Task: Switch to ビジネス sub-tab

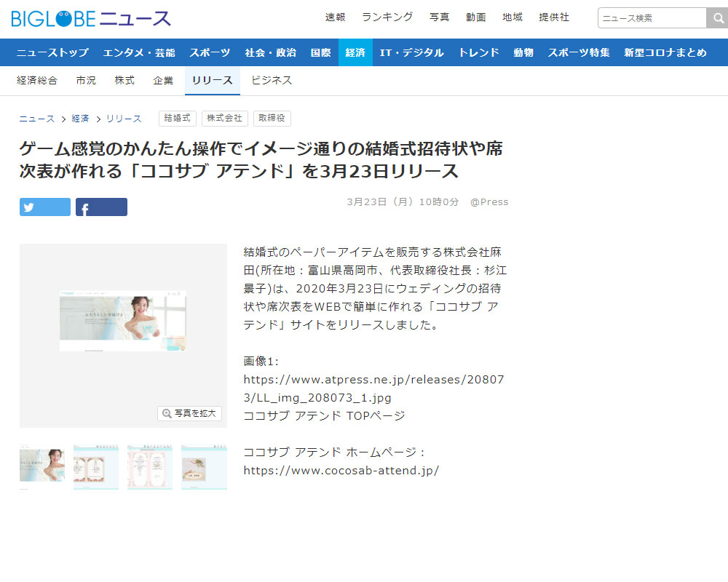Action: (272, 80)
